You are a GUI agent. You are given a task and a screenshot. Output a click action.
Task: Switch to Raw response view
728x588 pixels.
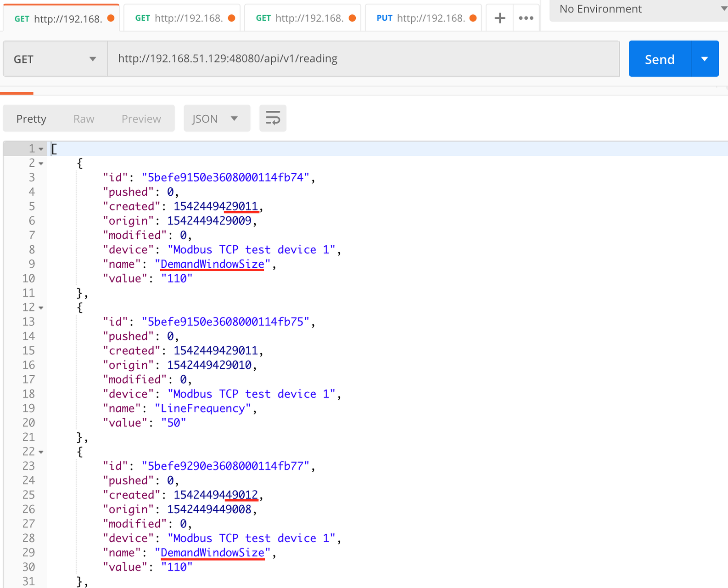pyautogui.click(x=84, y=119)
